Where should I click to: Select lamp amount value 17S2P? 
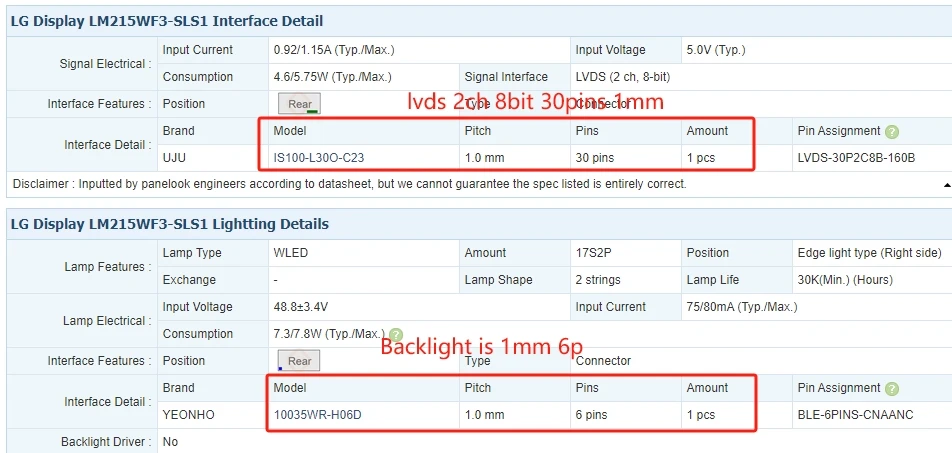594,253
